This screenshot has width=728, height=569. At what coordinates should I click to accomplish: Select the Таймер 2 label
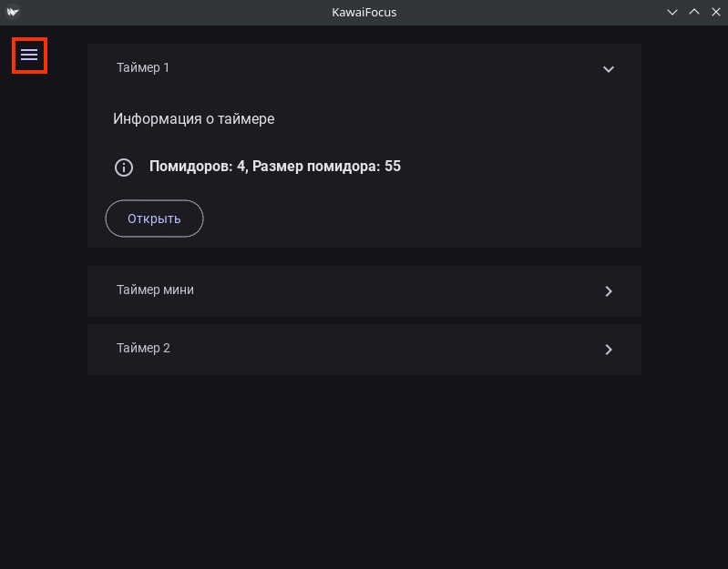click(x=143, y=348)
